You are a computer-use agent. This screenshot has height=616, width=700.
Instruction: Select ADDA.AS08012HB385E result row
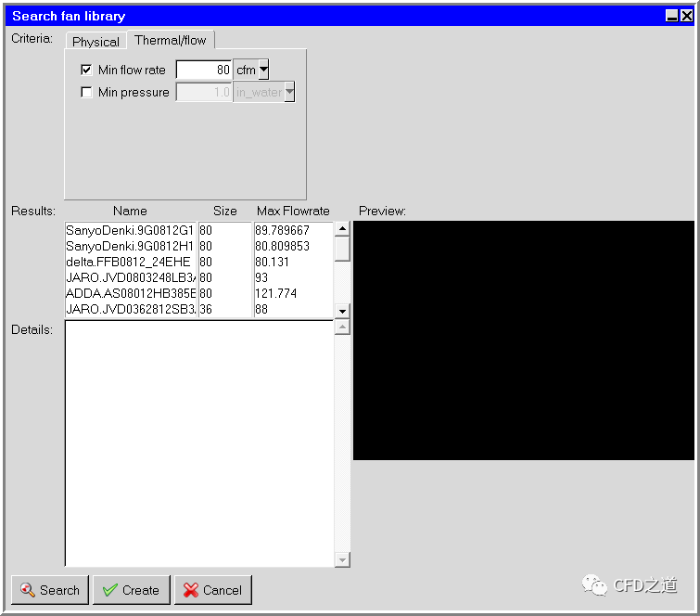(x=130, y=293)
